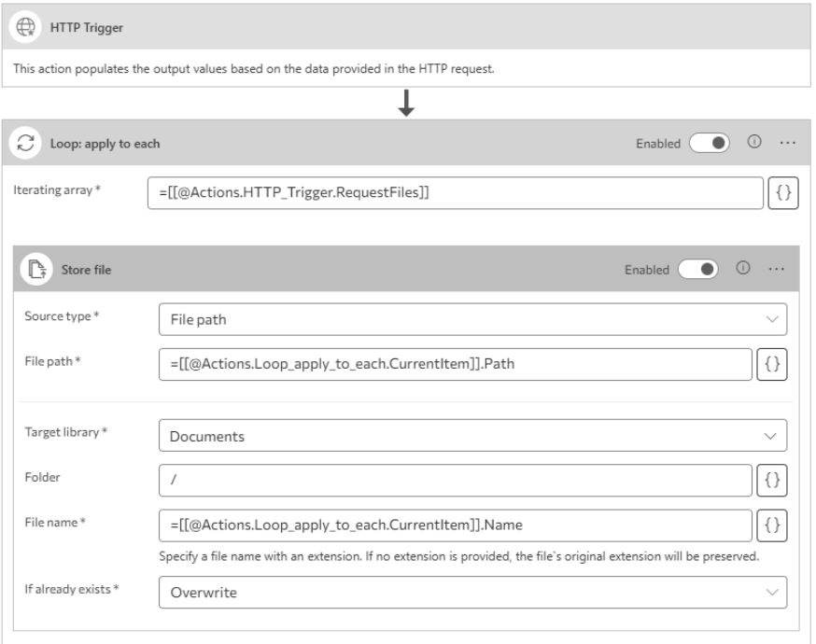Open expression editor for Iterating array

point(784,193)
